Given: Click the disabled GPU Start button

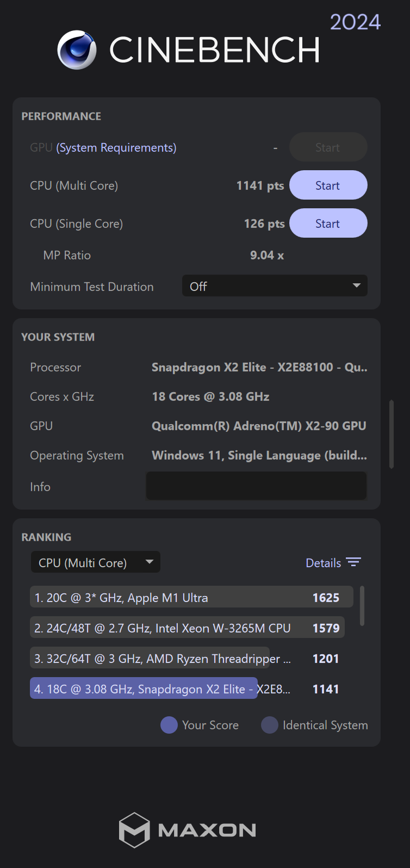Looking at the screenshot, I should pyautogui.click(x=328, y=147).
